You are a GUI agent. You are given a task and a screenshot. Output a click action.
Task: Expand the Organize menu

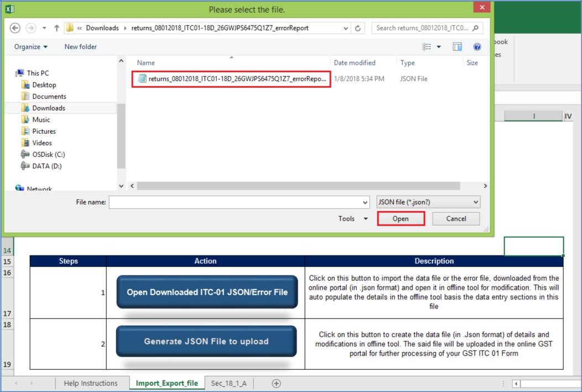[x=30, y=46]
